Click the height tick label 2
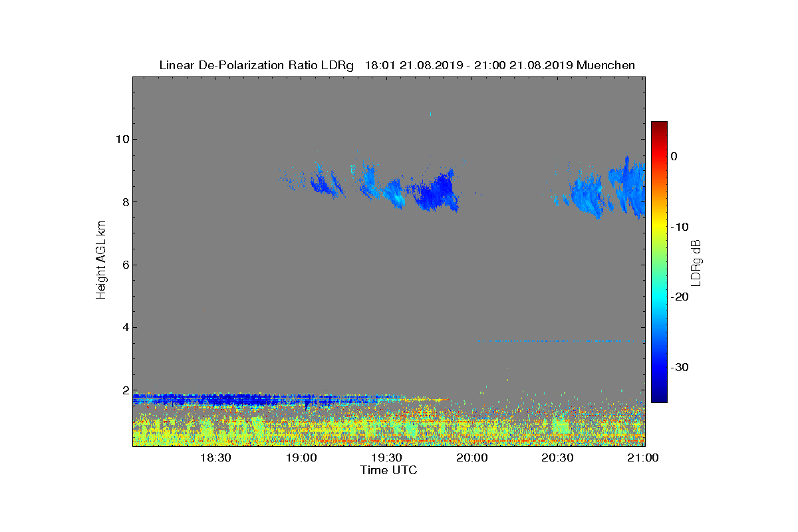Screen dimensions: 798x532 124,390
